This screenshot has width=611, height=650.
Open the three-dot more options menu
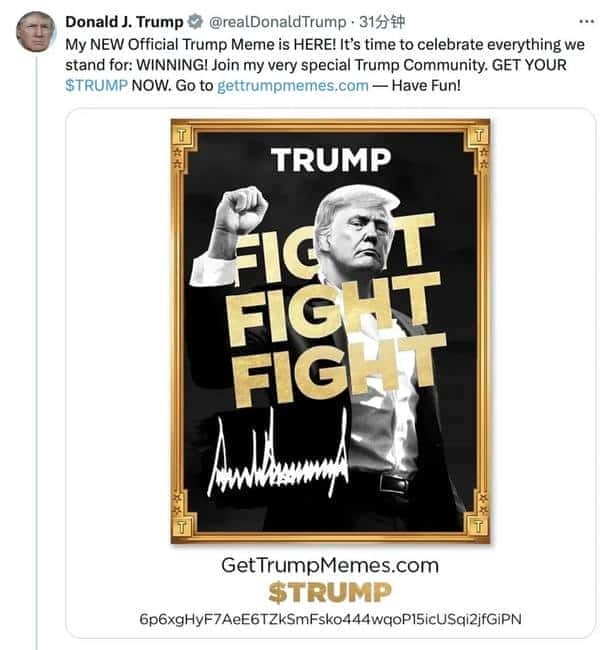586,22
